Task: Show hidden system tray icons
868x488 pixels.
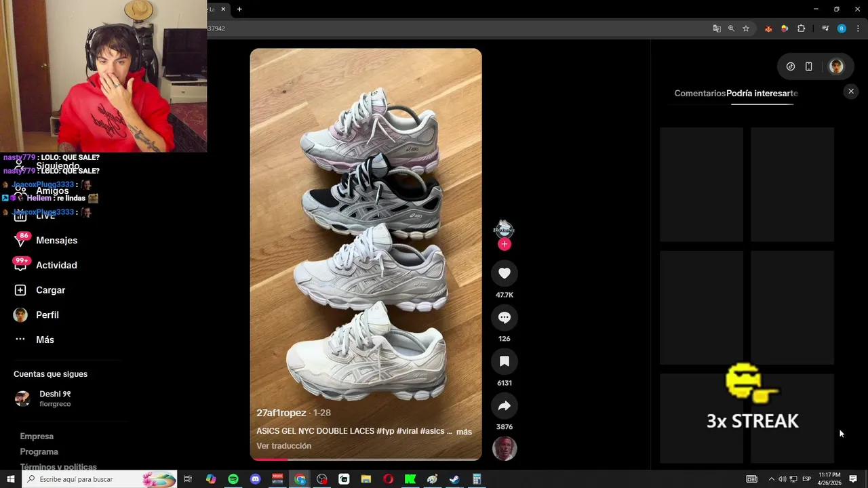Action: tap(771, 479)
